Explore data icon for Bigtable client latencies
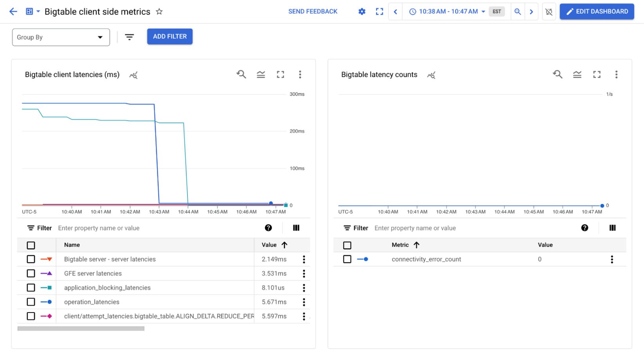 click(133, 75)
